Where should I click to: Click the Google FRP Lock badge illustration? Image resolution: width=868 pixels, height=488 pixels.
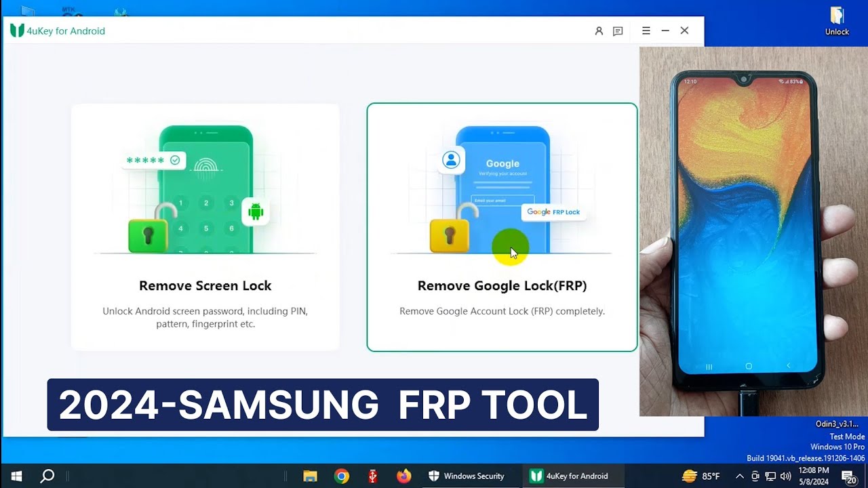tap(554, 212)
